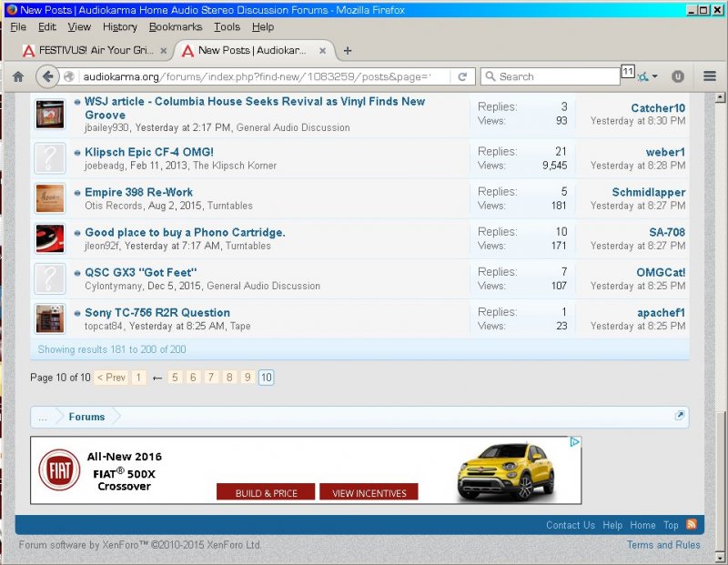The height and width of the screenshot is (565, 728).
Task: Click the Forums breadcrumb link
Action: coord(86,417)
